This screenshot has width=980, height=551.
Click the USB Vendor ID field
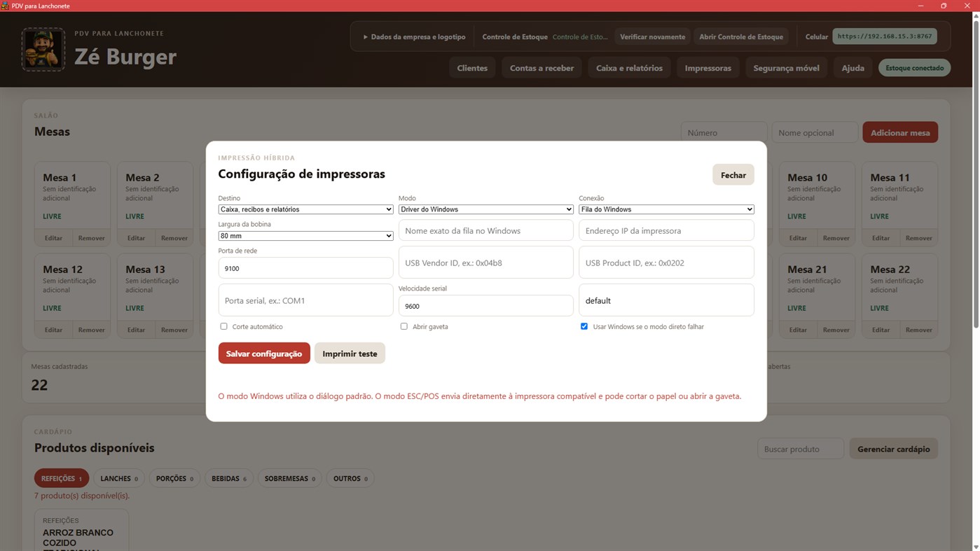click(x=486, y=263)
